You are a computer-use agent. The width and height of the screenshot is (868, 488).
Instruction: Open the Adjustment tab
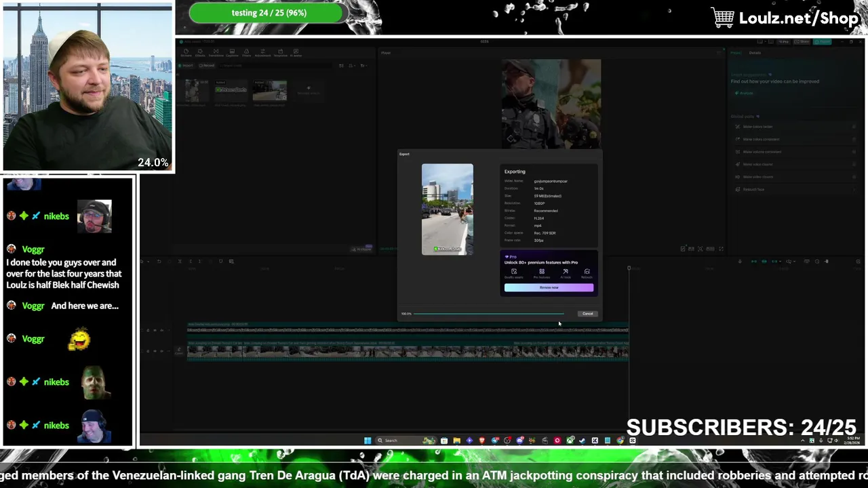coord(262,54)
